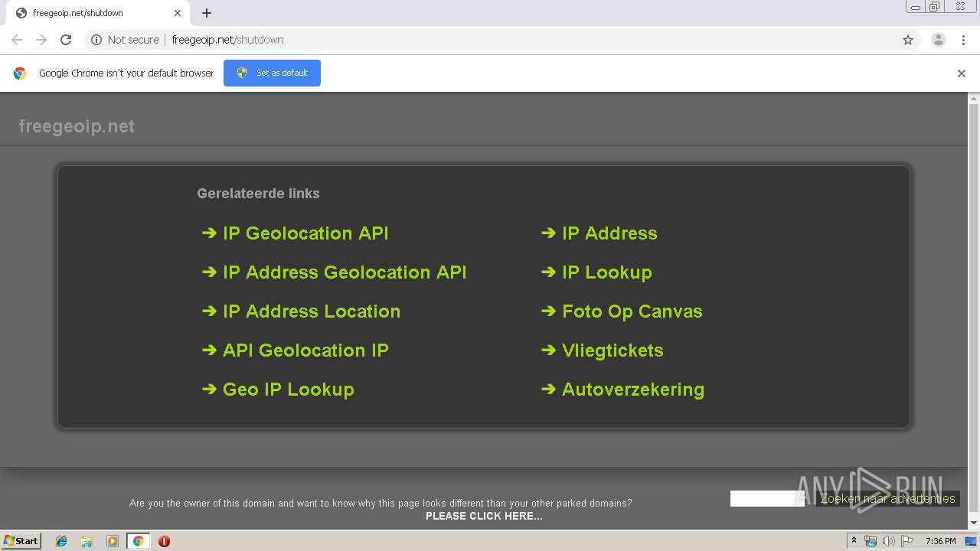Image resolution: width=980 pixels, height=551 pixels.
Task: Open the media player taskbar icon
Action: [x=113, y=541]
